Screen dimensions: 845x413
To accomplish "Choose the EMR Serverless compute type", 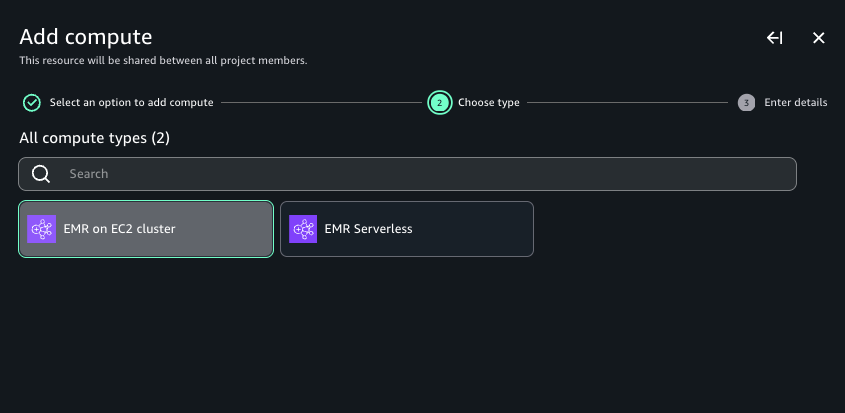I will coord(406,229).
